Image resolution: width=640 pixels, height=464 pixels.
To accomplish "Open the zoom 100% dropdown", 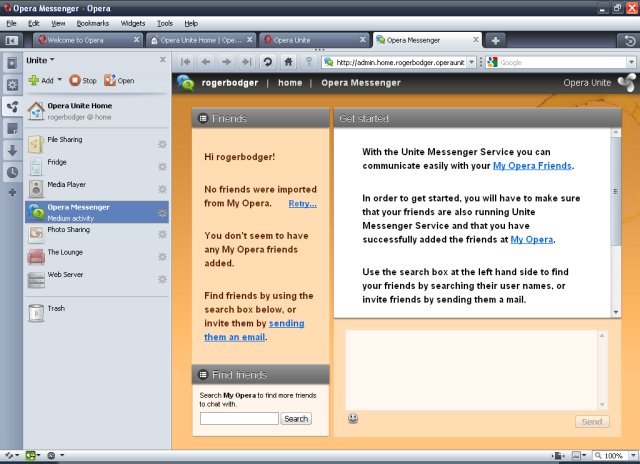I will [x=630, y=456].
